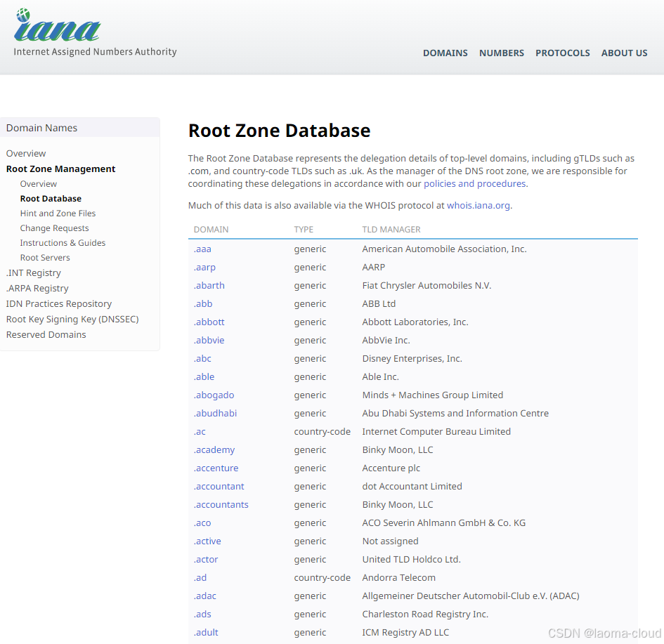This screenshot has width=664, height=644.
Task: Click 'United TLD Holdco Ltd.' cell
Action: click(411, 560)
